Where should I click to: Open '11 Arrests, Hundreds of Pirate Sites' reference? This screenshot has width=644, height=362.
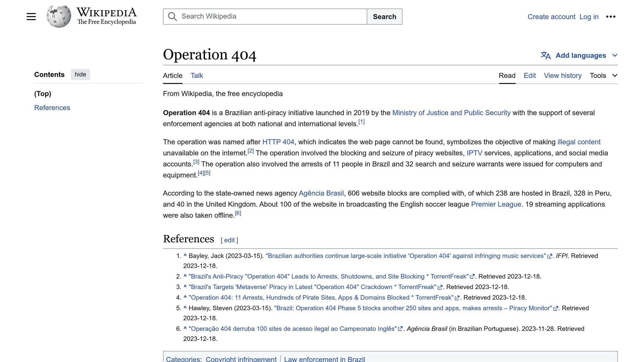321,298
